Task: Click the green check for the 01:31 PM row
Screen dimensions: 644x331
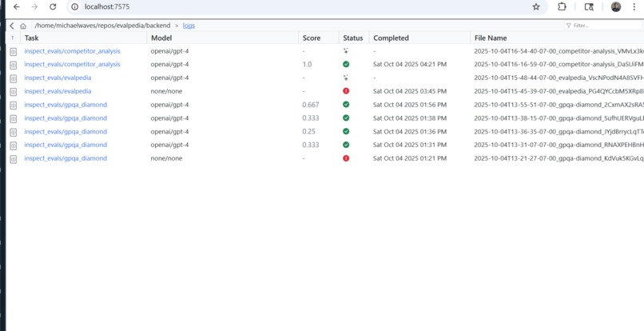Action: coord(346,145)
